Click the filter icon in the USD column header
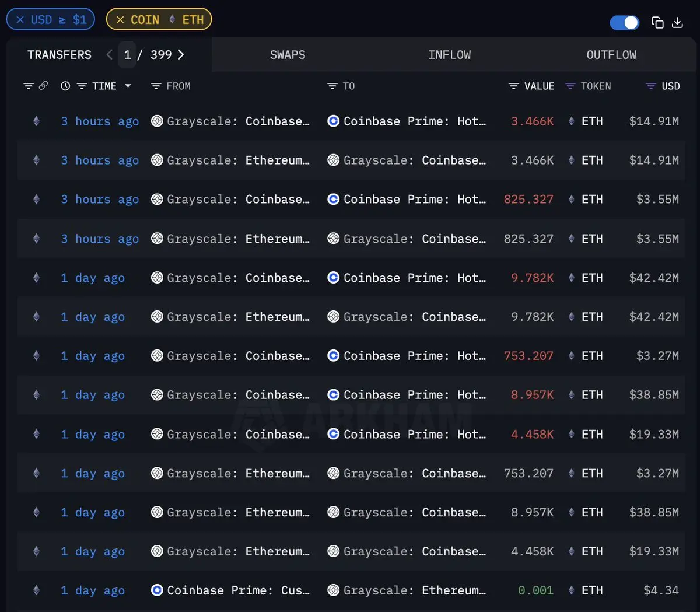700x612 pixels. [651, 86]
